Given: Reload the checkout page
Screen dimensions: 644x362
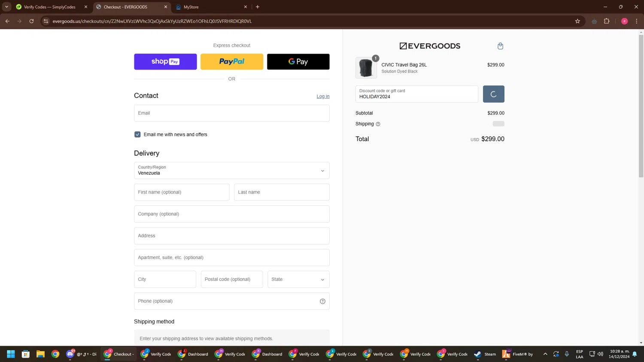Looking at the screenshot, I should point(31,21).
